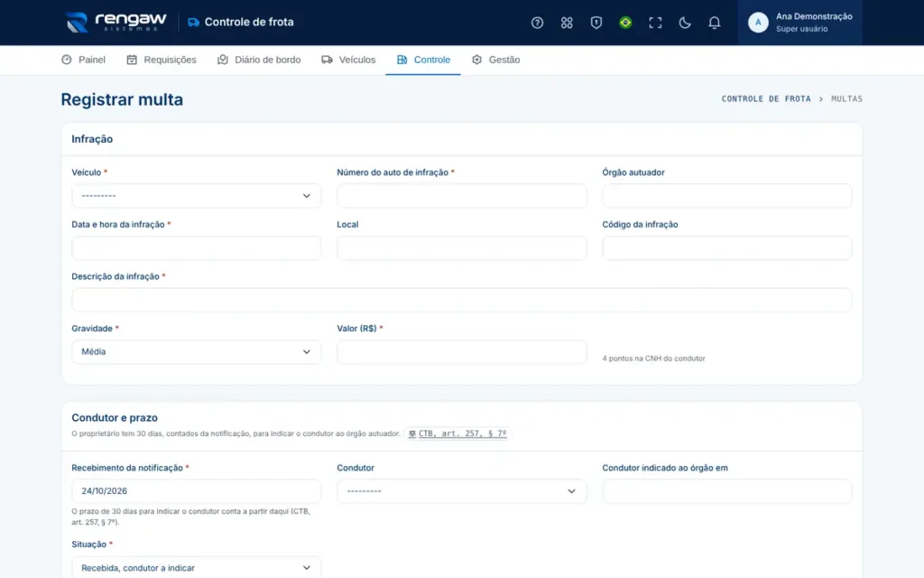
Task: Click the Controle de frota header title
Action: coord(249,22)
